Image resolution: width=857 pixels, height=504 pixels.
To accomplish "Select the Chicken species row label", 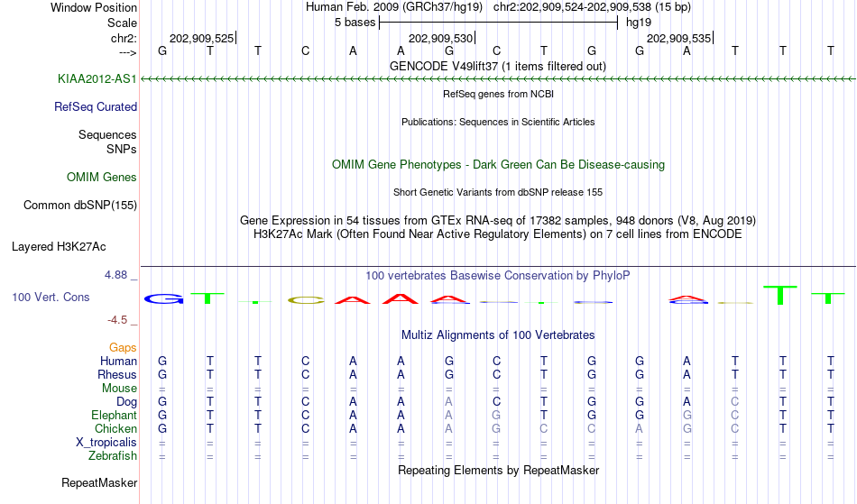I will click(x=115, y=429).
